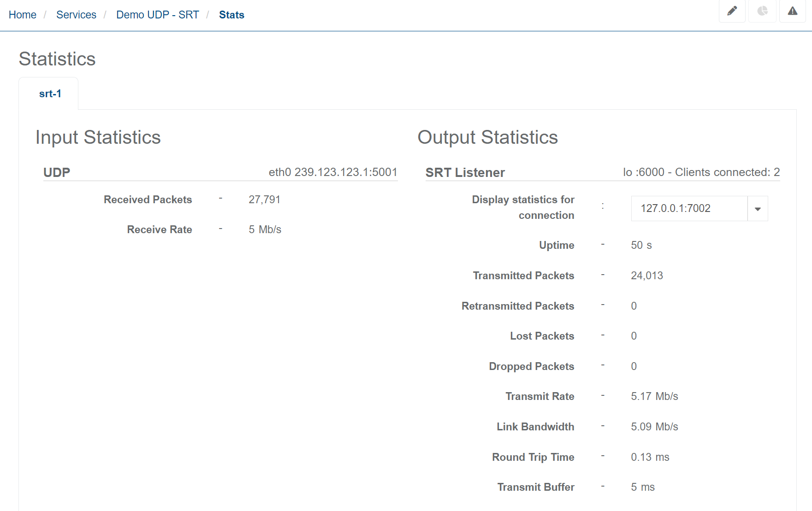Click the Round Trip Time label
This screenshot has height=511, width=812.
click(x=533, y=457)
